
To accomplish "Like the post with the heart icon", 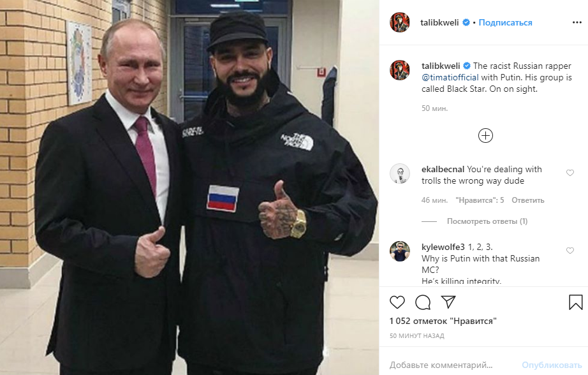I will point(397,302).
